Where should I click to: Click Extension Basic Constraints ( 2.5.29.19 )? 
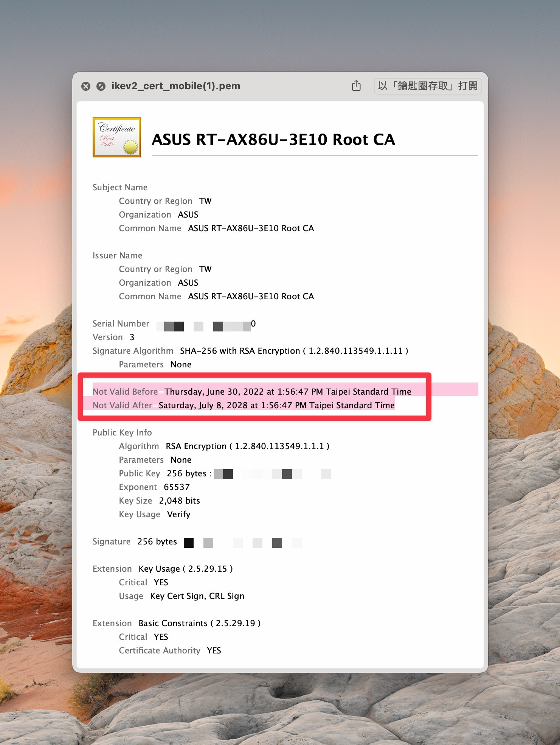coord(177,623)
